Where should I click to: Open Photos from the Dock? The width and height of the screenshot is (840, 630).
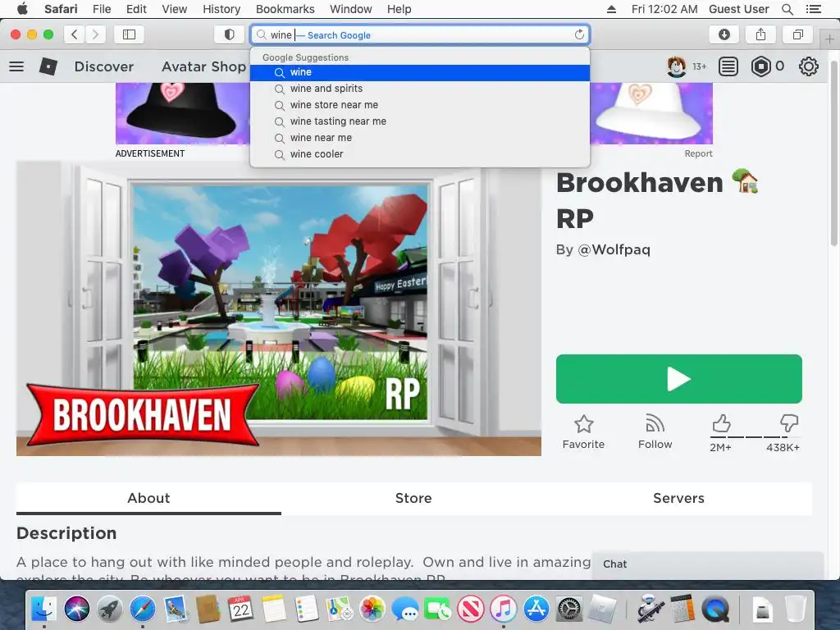click(372, 609)
